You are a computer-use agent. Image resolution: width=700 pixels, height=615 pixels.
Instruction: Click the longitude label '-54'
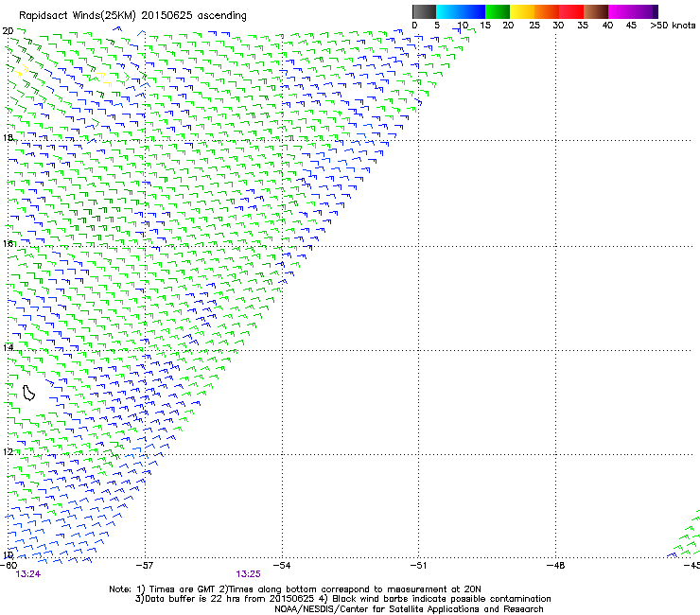coord(282,566)
